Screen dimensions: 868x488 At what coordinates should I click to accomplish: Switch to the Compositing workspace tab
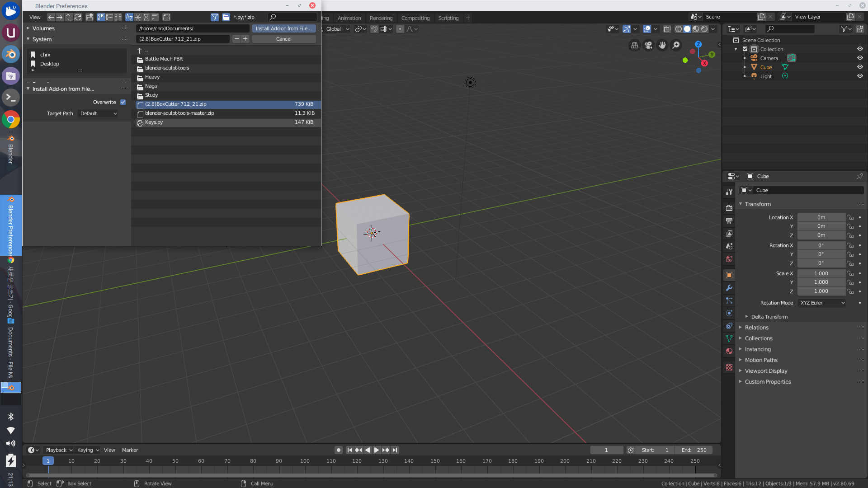(x=415, y=18)
